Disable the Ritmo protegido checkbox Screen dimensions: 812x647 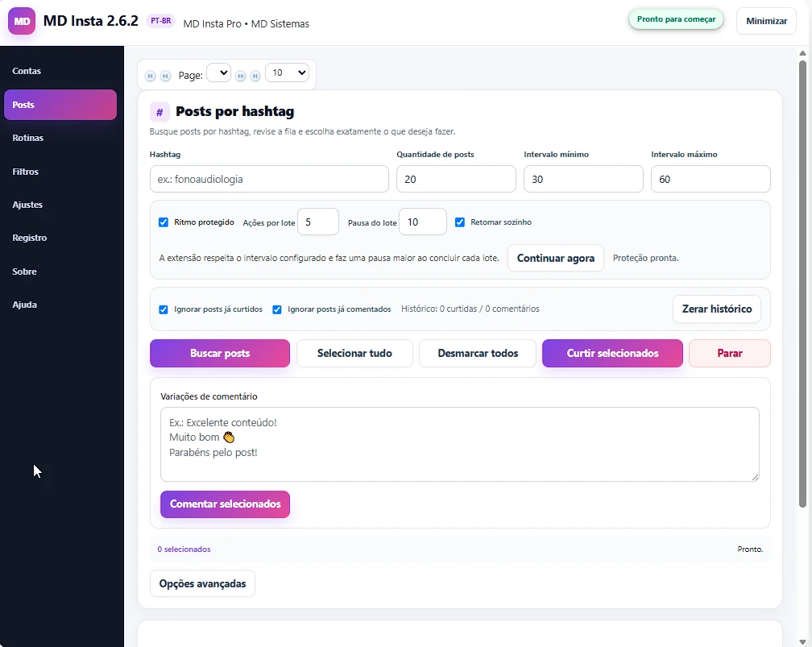click(163, 222)
